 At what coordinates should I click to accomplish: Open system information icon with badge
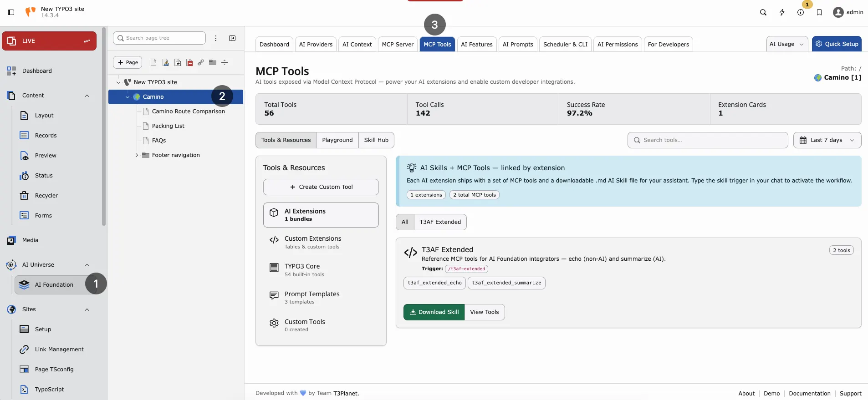coord(801,12)
